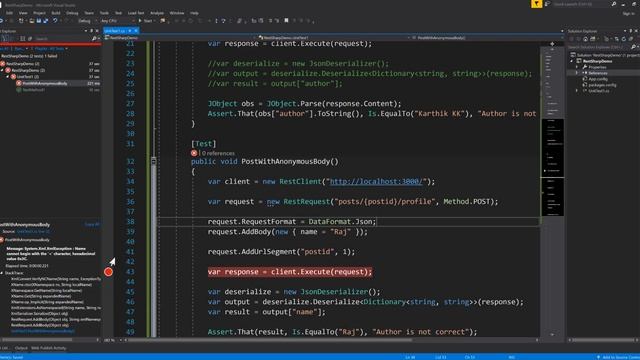Select the passed test below PostWithAnonymousBody
Screen dimensions: 640x360
pyautogui.click(x=33, y=90)
